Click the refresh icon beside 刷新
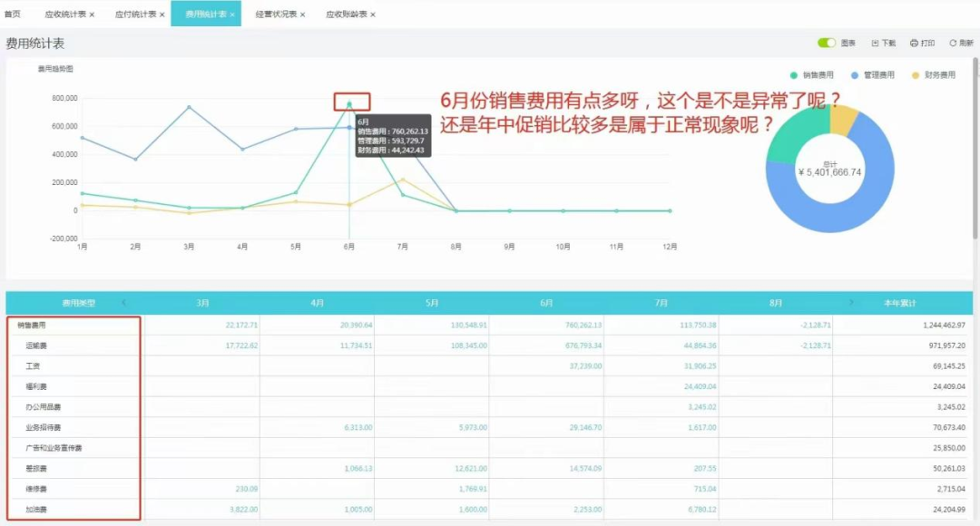980x526 pixels. 953,44
